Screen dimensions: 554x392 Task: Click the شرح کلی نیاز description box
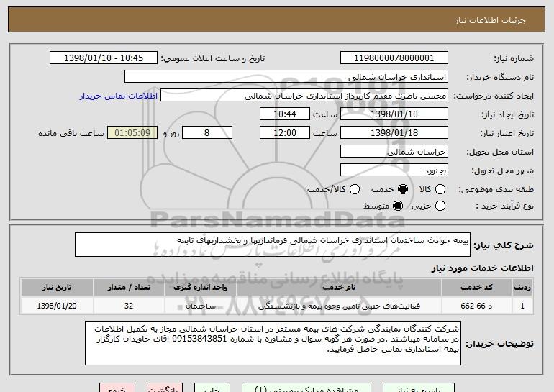273,245
